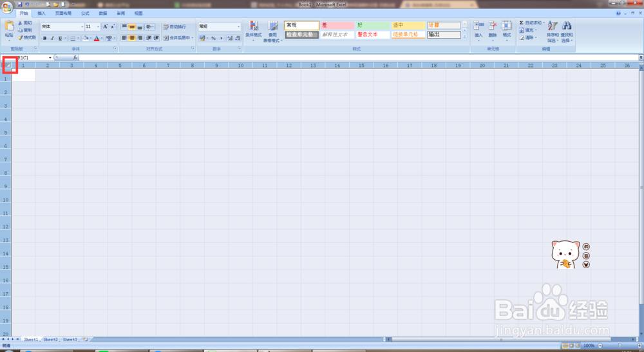
Task: Cut selection with 剪切
Action: (25, 23)
